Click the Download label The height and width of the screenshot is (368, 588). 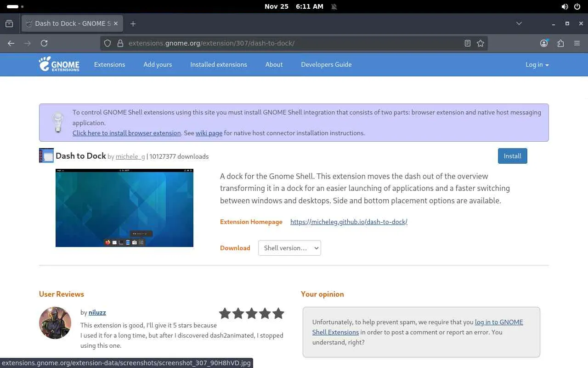(235, 248)
